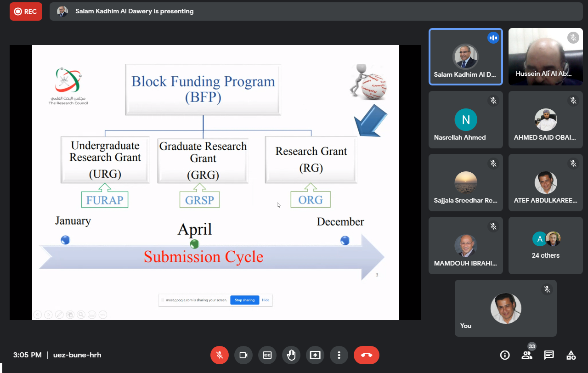
Task: Show everyone in the people panel
Action: tap(527, 355)
